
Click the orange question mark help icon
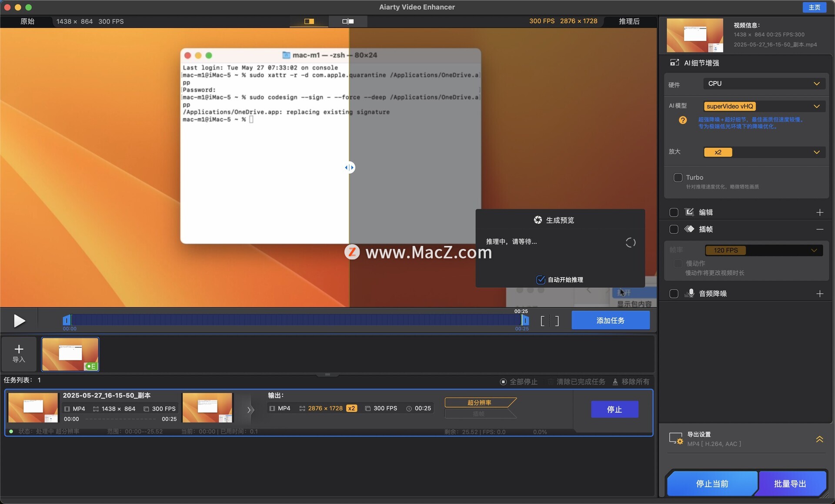coord(683,120)
